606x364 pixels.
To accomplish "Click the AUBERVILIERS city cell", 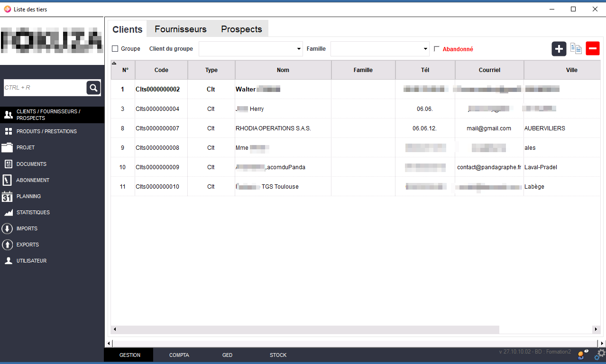I will [x=562, y=128].
